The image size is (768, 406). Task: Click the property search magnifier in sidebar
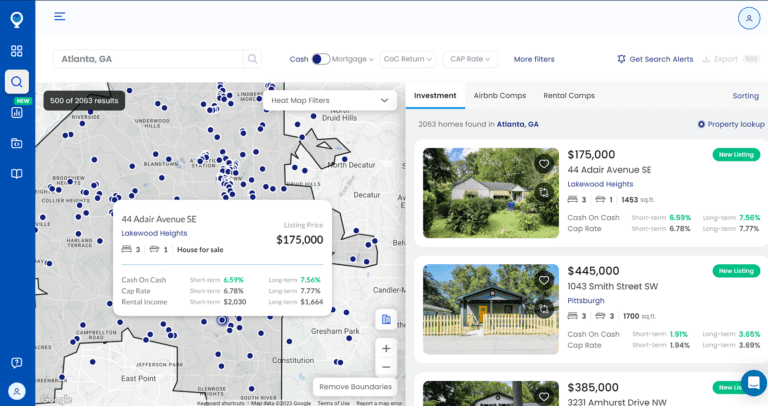click(x=17, y=82)
